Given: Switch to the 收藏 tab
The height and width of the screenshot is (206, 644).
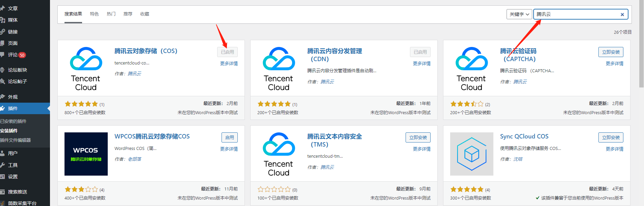Looking at the screenshot, I should 145,14.
